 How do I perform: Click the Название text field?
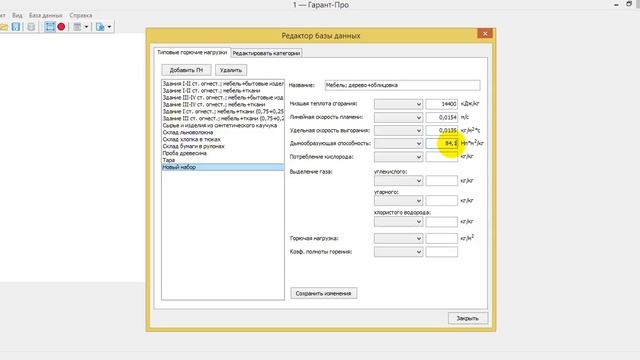tap(402, 85)
